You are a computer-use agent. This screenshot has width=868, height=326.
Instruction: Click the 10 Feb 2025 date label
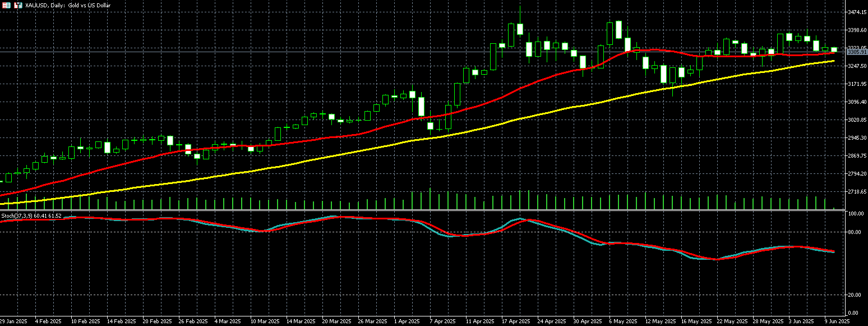point(85,322)
